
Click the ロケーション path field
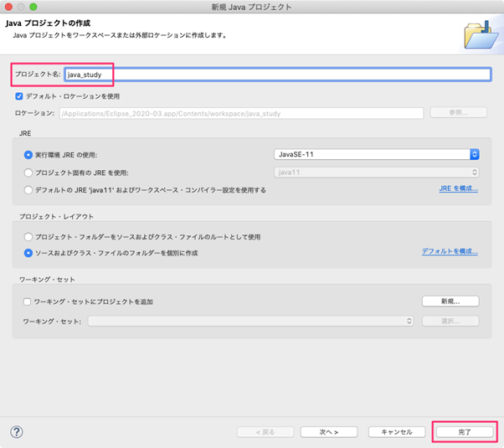[x=241, y=113]
